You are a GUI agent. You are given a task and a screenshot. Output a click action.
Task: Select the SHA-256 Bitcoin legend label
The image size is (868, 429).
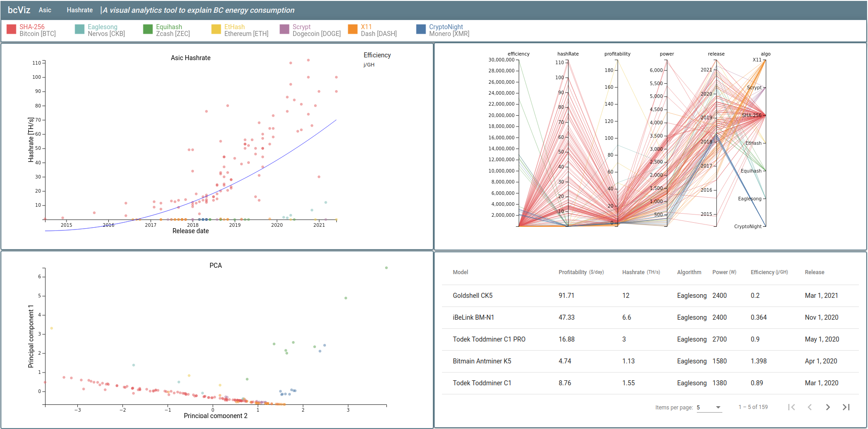38,30
